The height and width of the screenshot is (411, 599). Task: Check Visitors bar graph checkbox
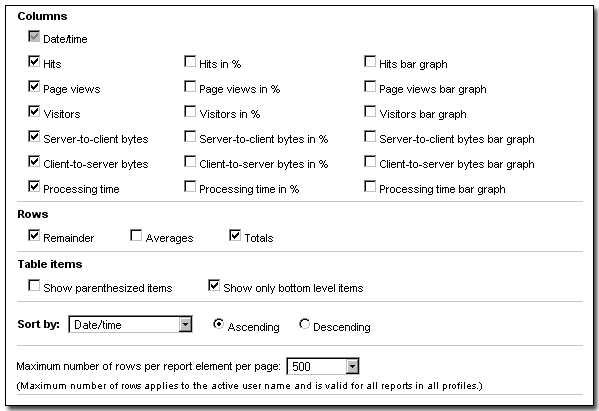click(370, 112)
